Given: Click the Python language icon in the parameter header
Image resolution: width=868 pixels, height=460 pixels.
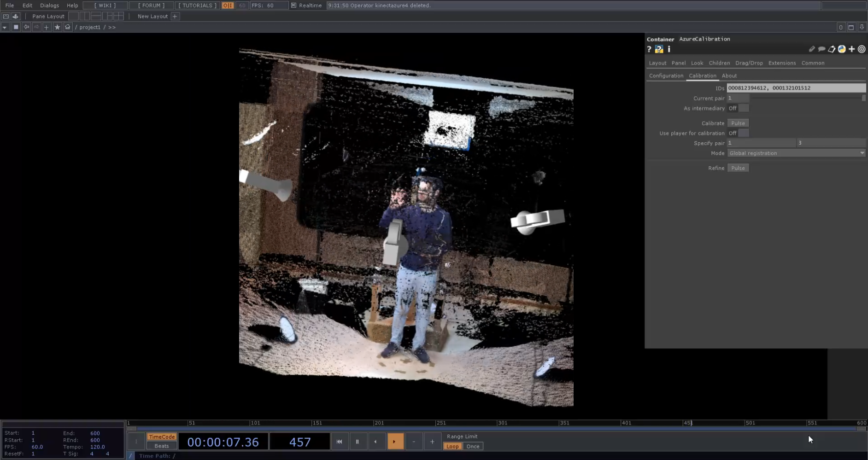Looking at the screenshot, I should click(842, 49).
